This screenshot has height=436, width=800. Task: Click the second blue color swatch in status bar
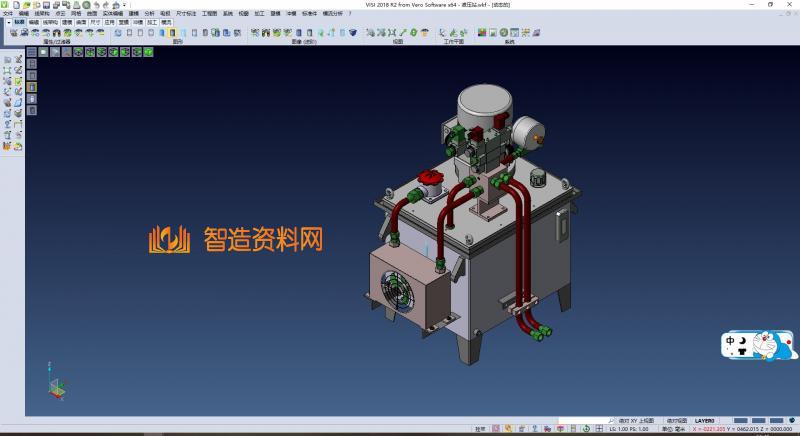point(759,421)
